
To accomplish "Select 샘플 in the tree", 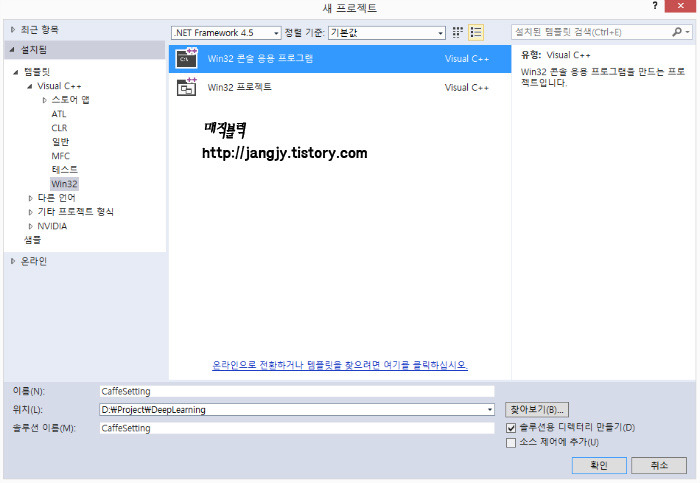I will click(32, 240).
